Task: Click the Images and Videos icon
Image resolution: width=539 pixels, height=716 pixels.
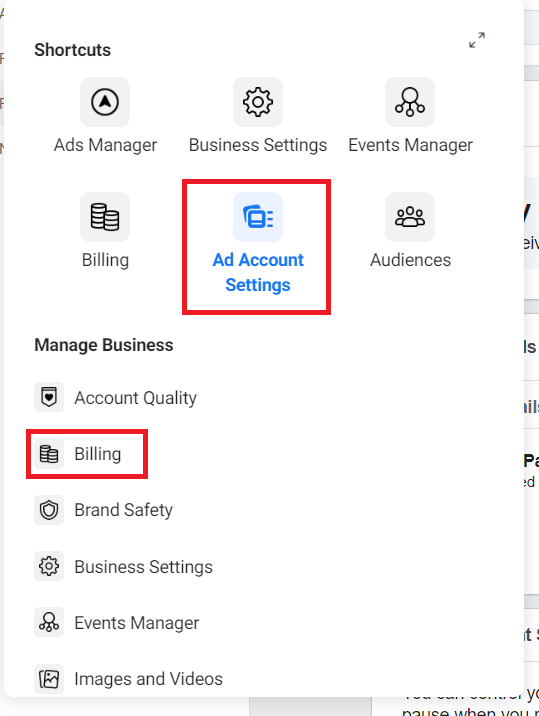Action: pos(49,679)
